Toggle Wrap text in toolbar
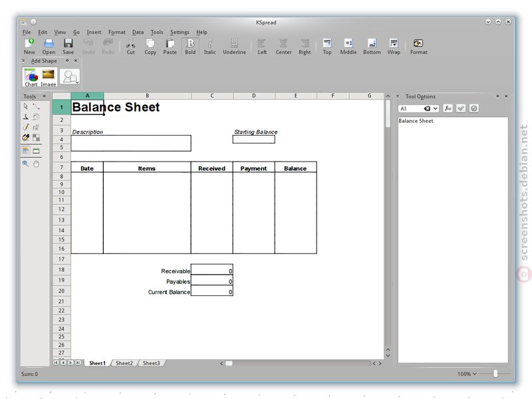Viewport: 532px width, 399px height. click(x=394, y=47)
